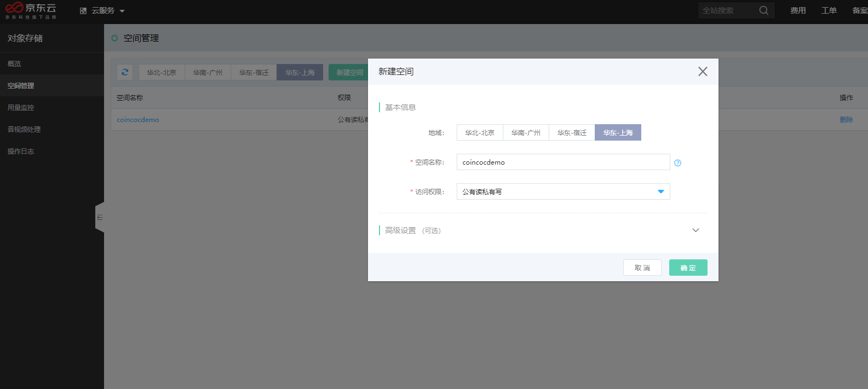Close the 新建空间 dialog
Viewport: 868px width, 389px height.
pyautogui.click(x=703, y=72)
